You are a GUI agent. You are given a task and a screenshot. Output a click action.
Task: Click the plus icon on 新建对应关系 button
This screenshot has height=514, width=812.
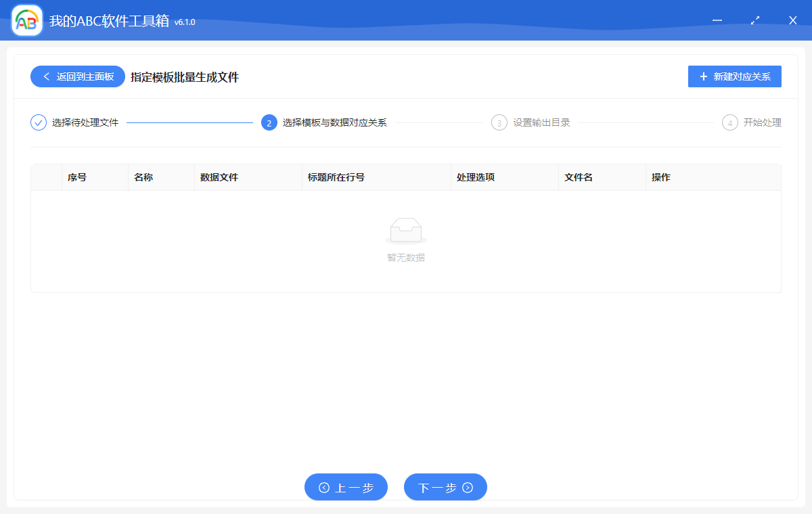point(702,76)
